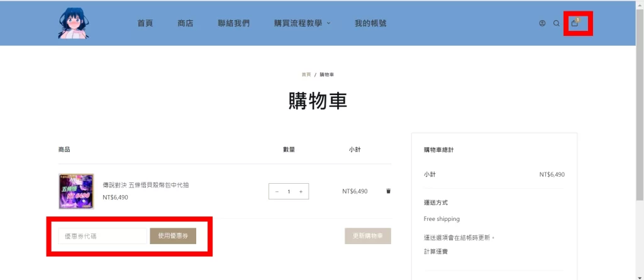Open 我的帳號 in the navigation

[x=370, y=23]
